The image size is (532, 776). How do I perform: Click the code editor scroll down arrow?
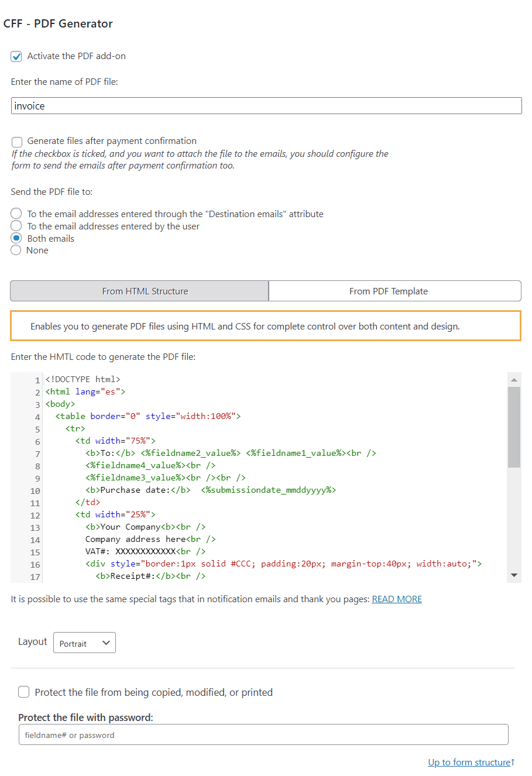tap(514, 575)
